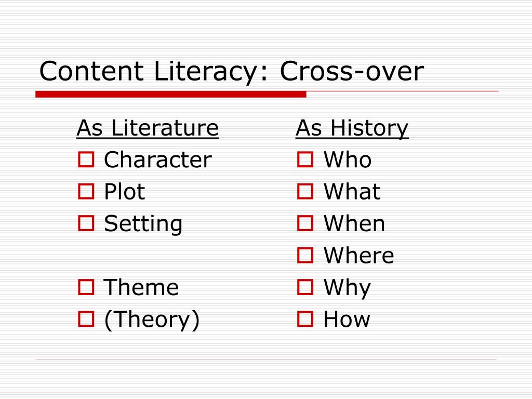The height and width of the screenshot is (399, 532).
Task: Click the Content Literacy: Cross-over title
Action: click(232, 72)
